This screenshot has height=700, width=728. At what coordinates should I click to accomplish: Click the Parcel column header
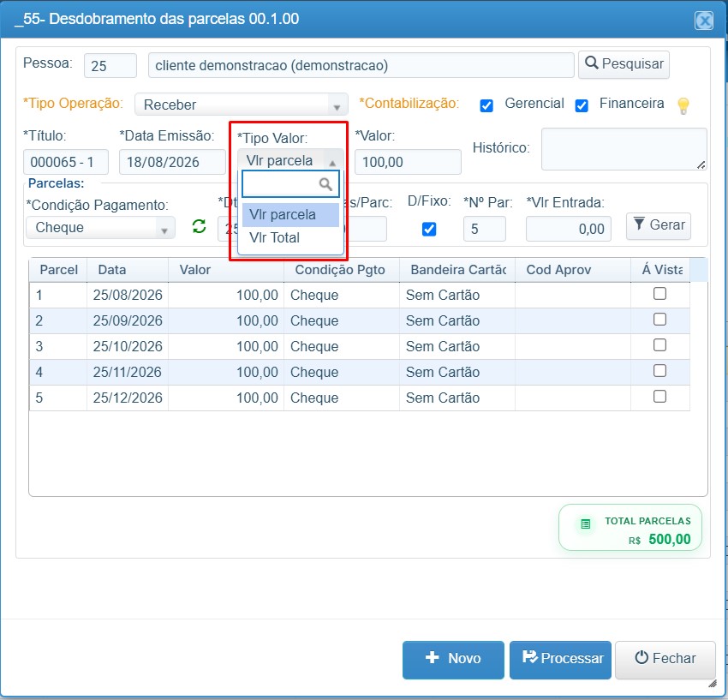click(58, 270)
